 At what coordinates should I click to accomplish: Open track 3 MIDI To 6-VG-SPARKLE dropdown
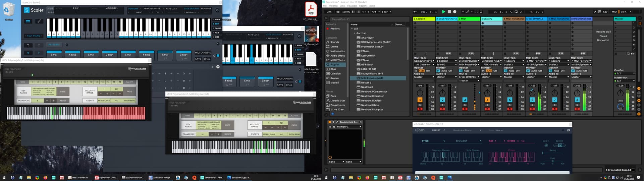tap(469, 77)
